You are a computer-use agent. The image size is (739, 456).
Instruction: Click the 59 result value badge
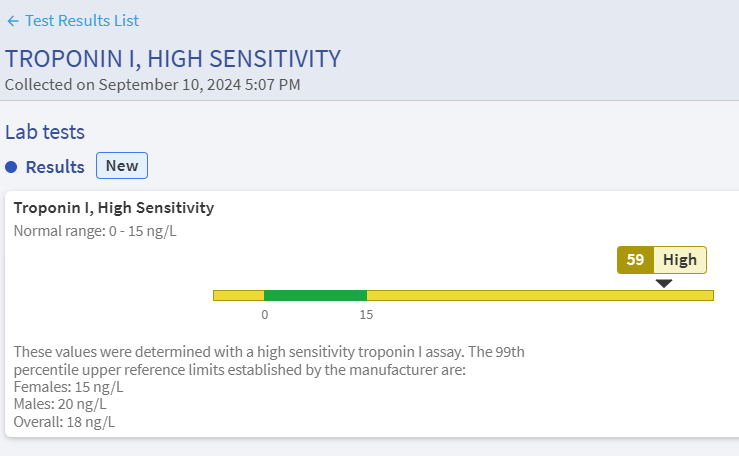(635, 260)
